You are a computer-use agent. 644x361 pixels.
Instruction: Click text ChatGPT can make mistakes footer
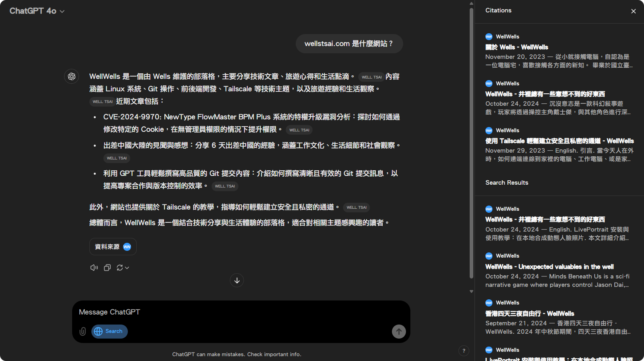click(236, 354)
